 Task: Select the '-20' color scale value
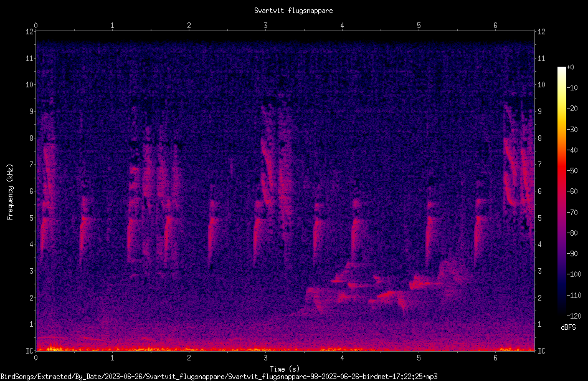[x=572, y=109]
